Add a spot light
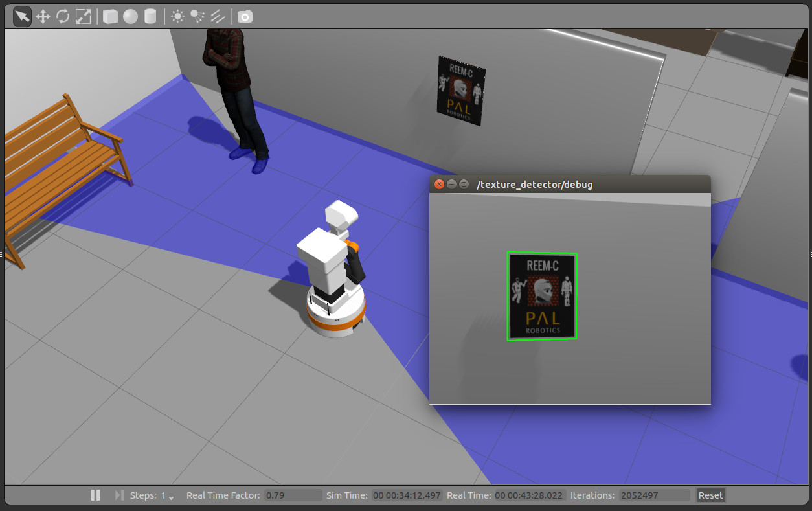Image resolution: width=812 pixels, height=511 pixels. click(x=197, y=16)
